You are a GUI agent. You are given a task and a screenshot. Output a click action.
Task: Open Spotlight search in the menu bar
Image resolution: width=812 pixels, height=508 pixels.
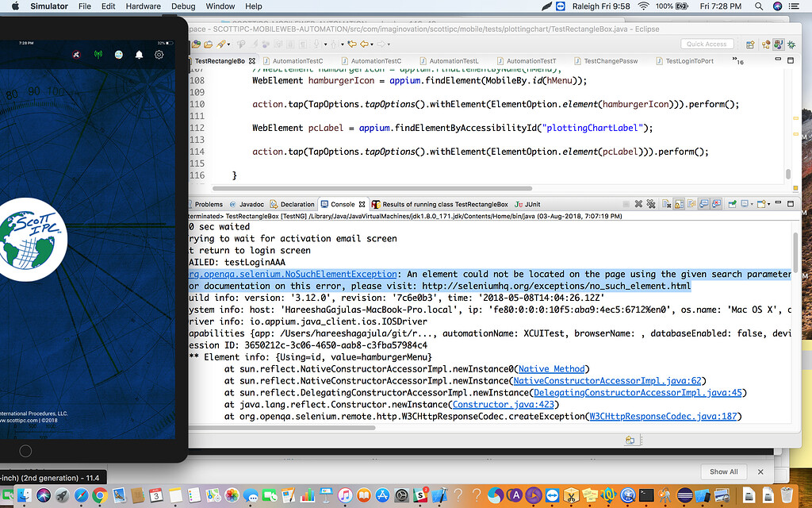pyautogui.click(x=758, y=6)
